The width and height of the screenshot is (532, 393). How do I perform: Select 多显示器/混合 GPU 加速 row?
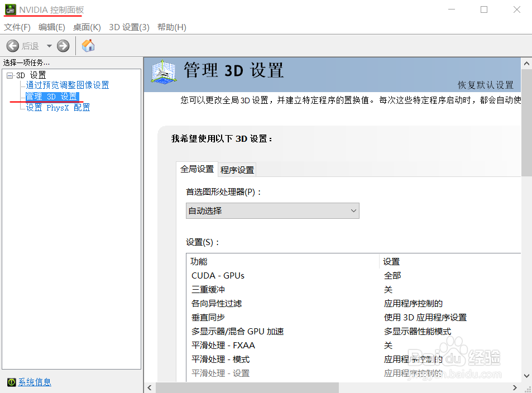point(353,331)
